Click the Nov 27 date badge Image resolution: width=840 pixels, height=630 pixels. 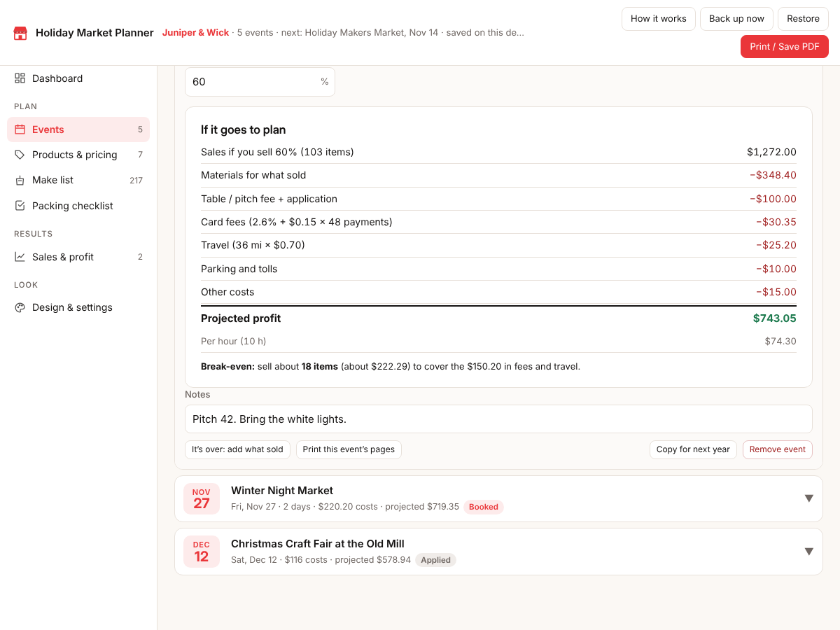(x=202, y=498)
